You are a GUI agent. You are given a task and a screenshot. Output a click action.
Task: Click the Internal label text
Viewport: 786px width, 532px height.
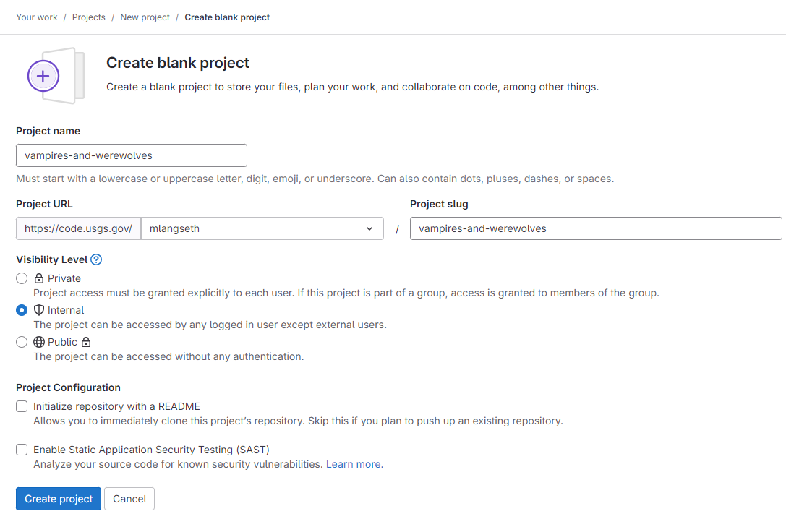coord(66,310)
